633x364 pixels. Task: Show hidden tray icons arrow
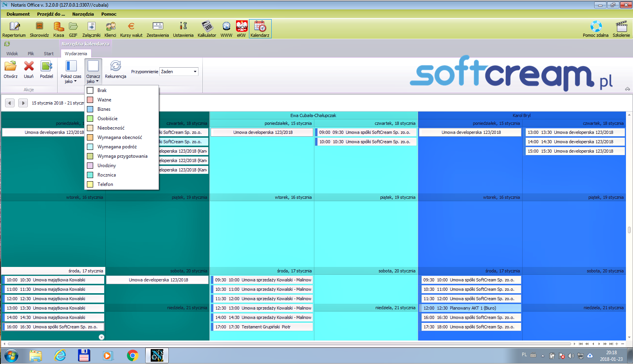click(543, 356)
